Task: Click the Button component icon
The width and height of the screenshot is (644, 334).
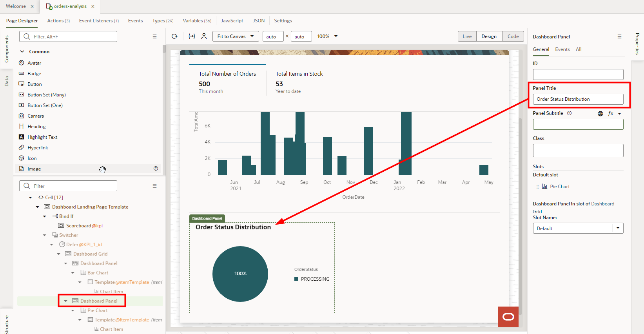Action: 22,84
